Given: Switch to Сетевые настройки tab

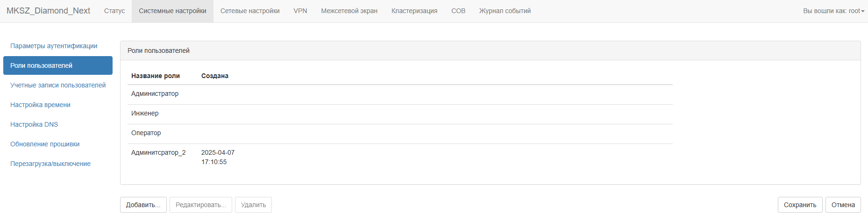Looking at the screenshot, I should 250,11.
